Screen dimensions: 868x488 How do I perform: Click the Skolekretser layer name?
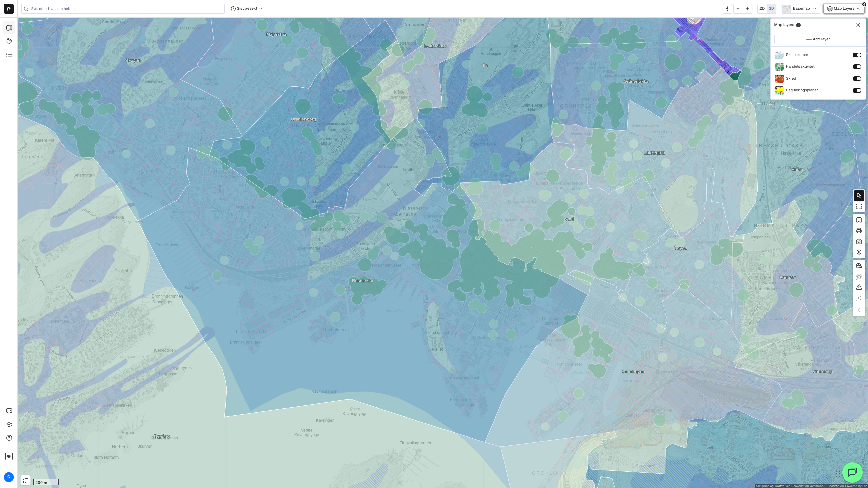797,55
